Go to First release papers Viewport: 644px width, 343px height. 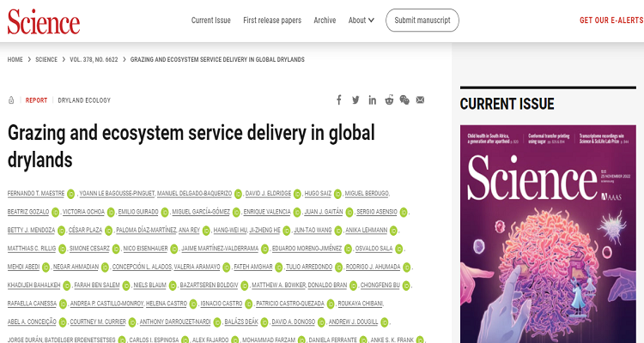click(x=272, y=20)
